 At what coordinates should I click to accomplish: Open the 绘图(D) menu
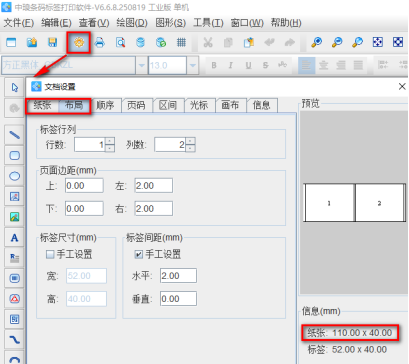pos(132,23)
